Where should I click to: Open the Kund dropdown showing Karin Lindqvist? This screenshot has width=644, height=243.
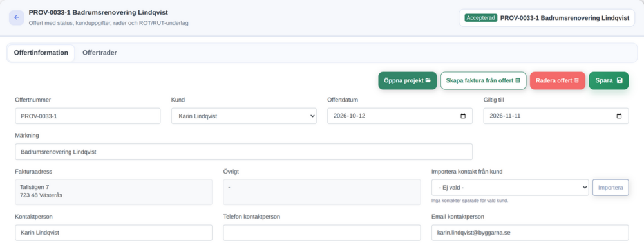pyautogui.click(x=244, y=116)
